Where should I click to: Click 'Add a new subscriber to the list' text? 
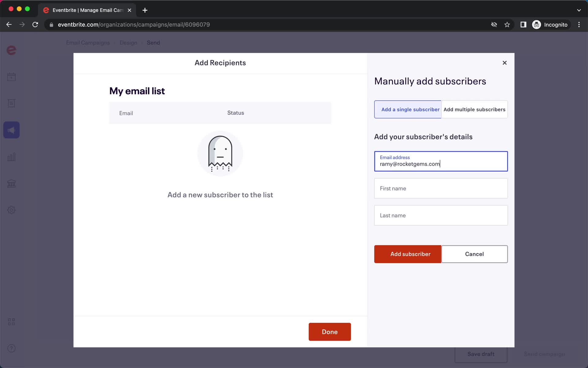pos(220,195)
